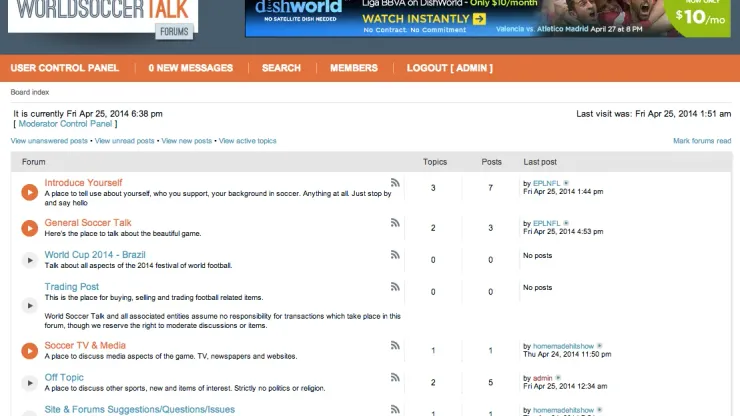
Task: Select Members from the orange navigation bar
Action: point(354,68)
